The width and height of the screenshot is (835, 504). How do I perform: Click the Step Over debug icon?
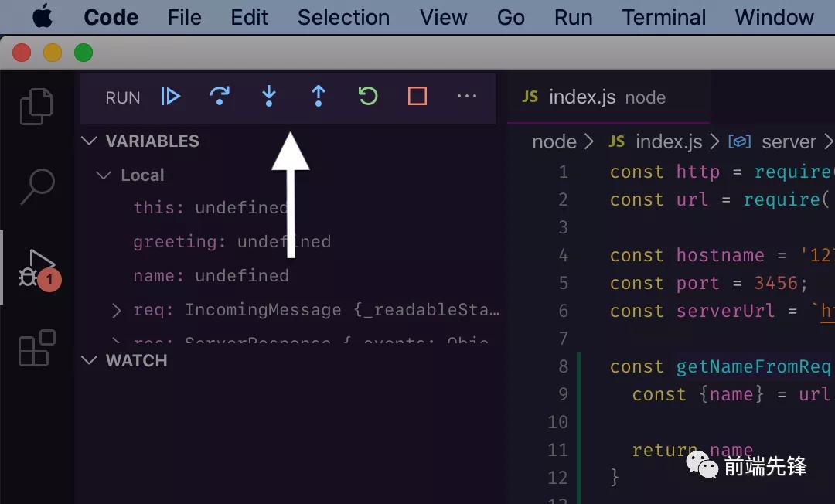click(x=220, y=97)
